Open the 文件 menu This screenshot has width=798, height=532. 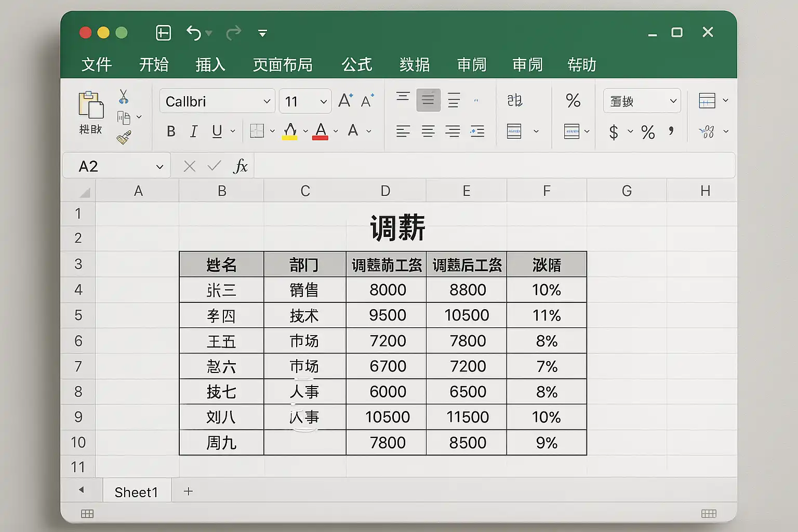tap(97, 64)
